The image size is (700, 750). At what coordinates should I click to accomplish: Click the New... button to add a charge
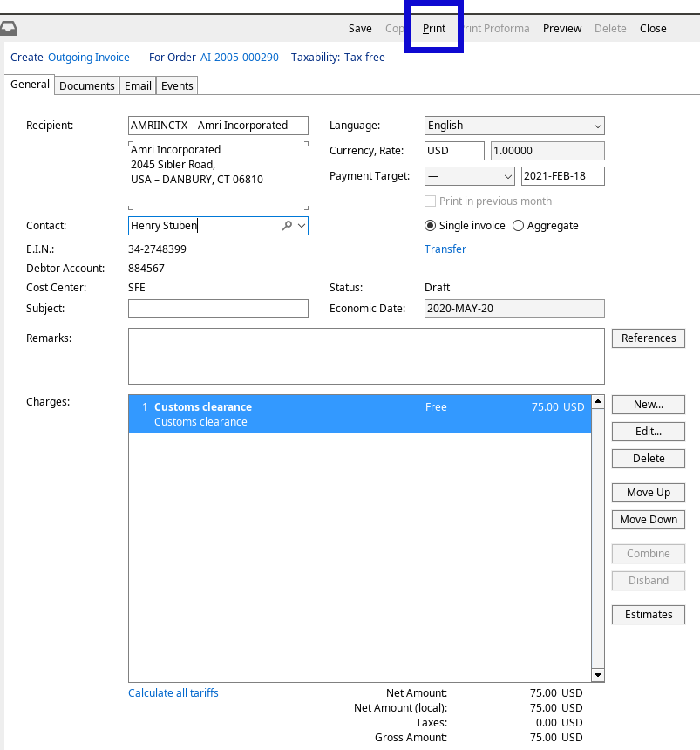tap(648, 404)
